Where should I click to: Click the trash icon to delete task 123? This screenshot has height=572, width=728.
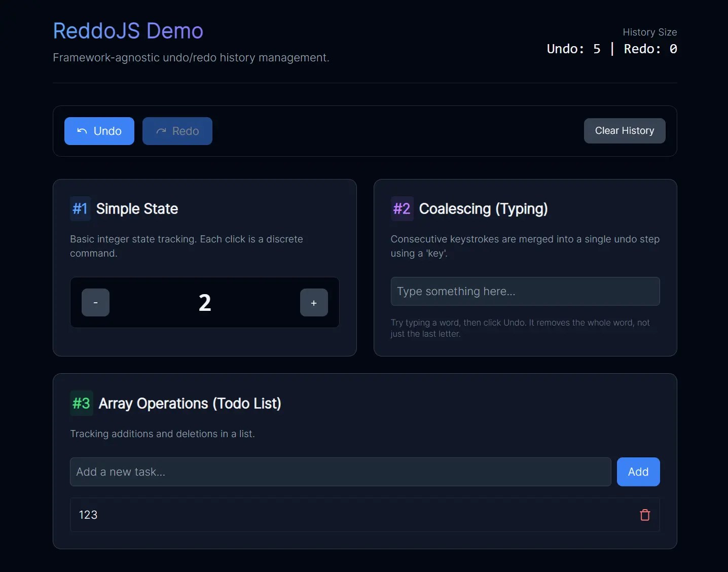pos(644,515)
